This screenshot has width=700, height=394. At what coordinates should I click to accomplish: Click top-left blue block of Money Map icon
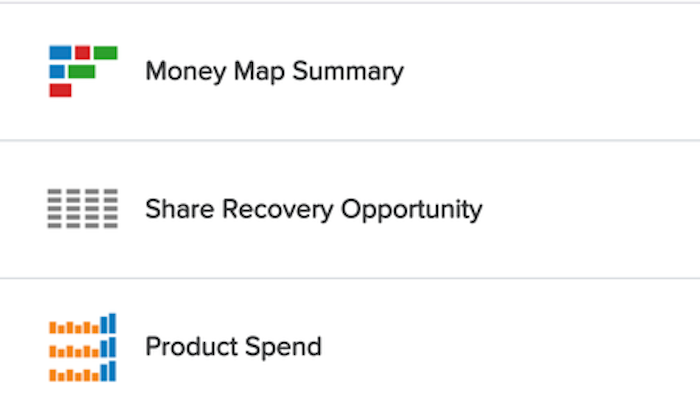click(x=60, y=52)
